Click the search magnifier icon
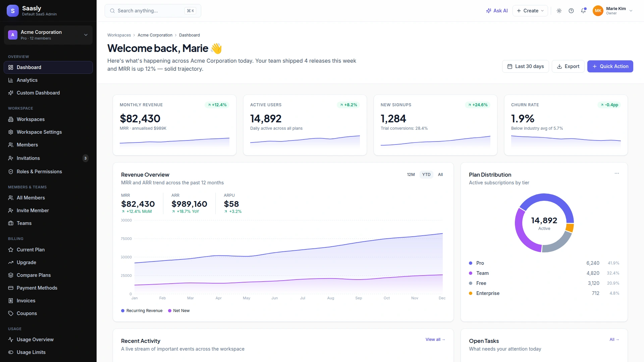 (112, 11)
